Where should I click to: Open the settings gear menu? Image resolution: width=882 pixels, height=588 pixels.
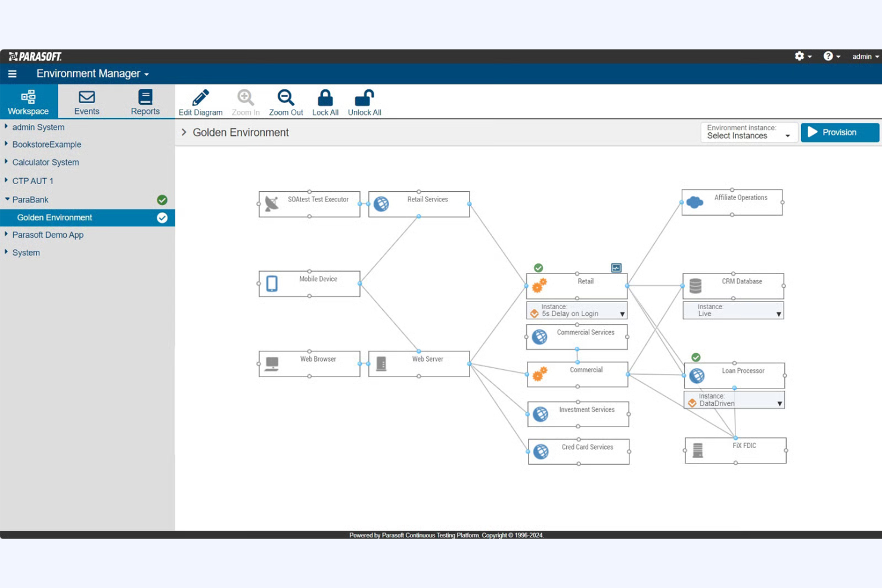click(x=803, y=56)
